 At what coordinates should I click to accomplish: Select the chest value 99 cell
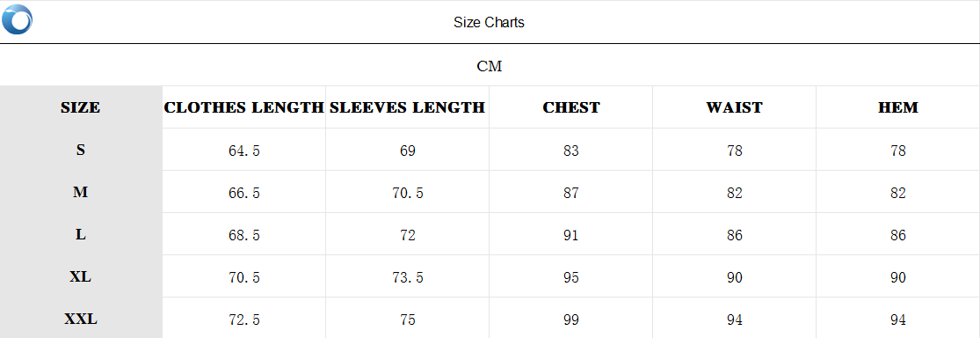coord(570,320)
